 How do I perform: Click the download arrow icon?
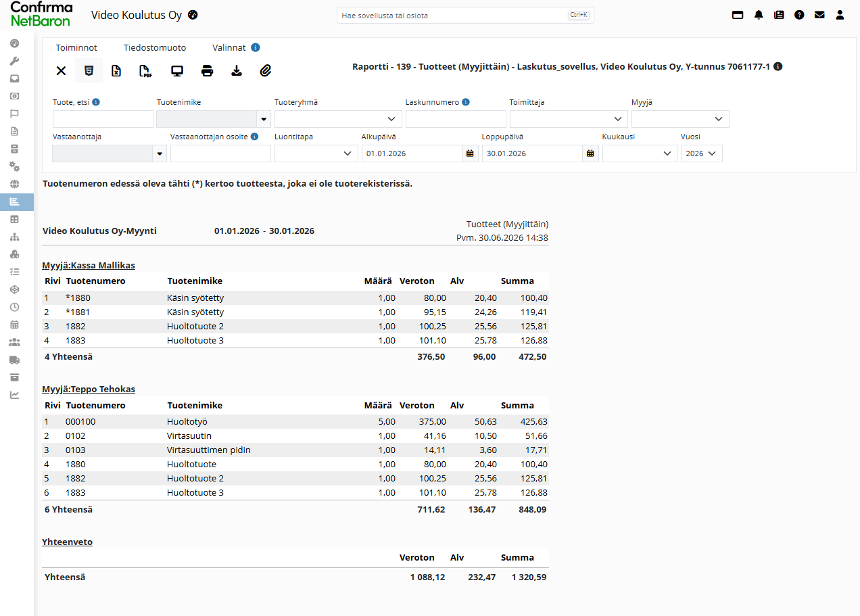tap(237, 71)
